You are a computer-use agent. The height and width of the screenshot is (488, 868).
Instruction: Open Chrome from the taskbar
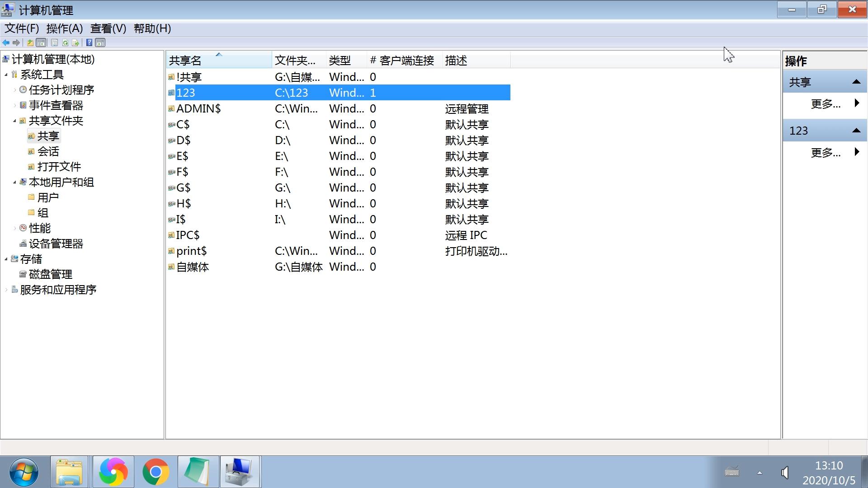(x=156, y=472)
